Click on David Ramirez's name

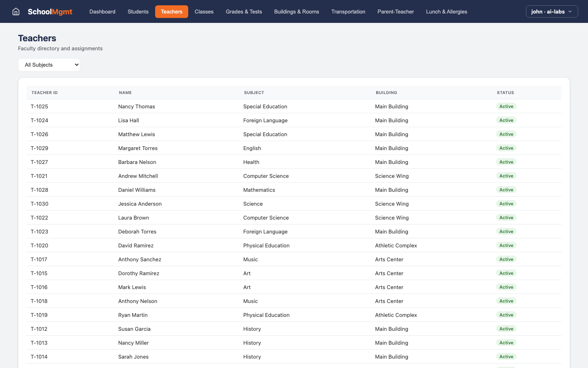point(136,245)
